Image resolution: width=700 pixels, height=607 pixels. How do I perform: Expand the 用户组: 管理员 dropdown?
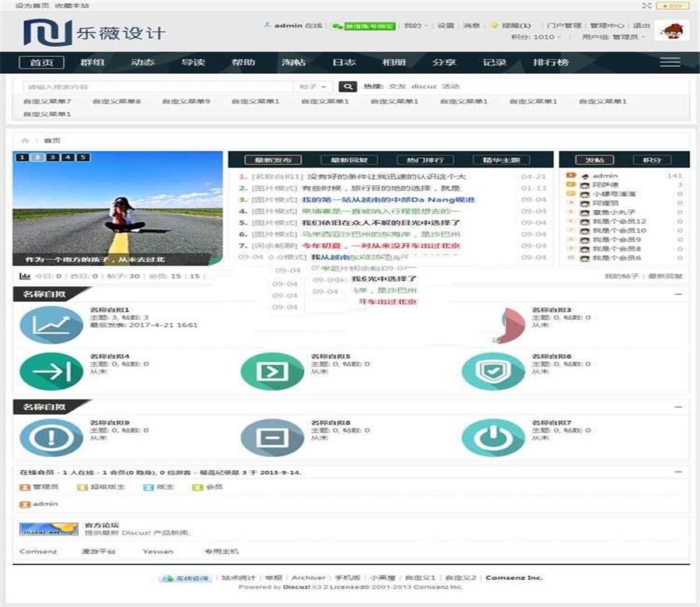pyautogui.click(x=614, y=37)
